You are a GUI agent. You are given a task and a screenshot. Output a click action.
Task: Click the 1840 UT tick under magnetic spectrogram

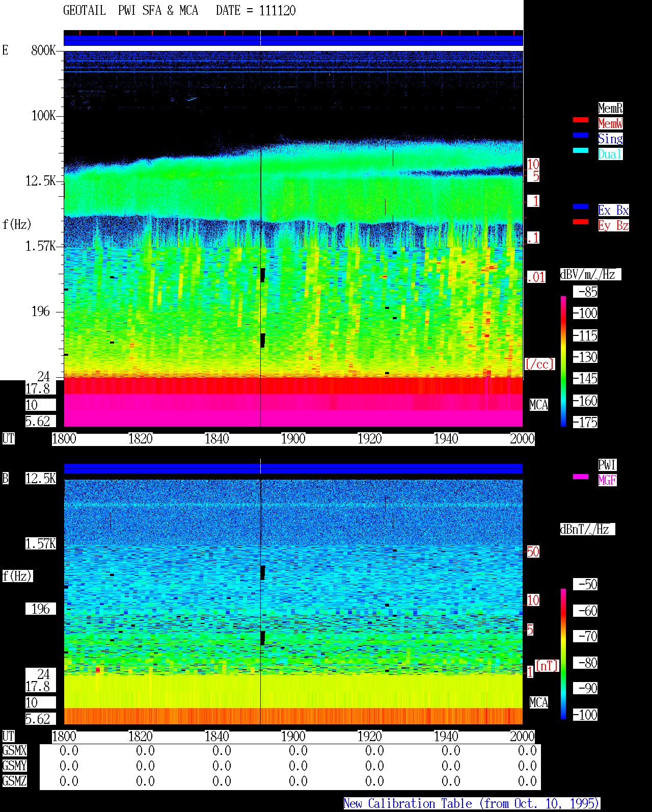point(217,737)
